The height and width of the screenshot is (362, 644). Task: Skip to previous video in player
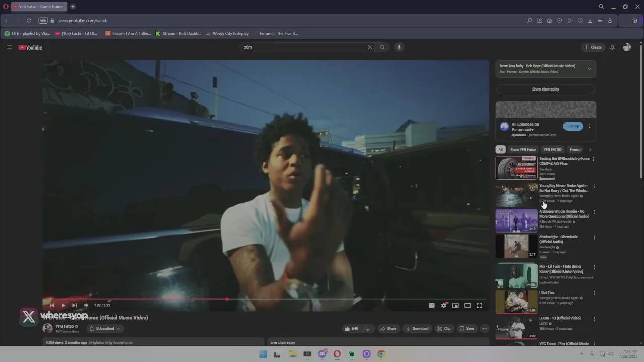tap(52, 305)
